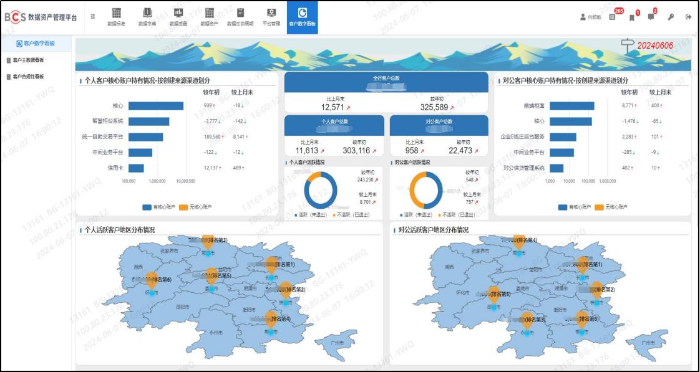
Task: Click the 8,771 value in corporate chart table
Action: click(x=628, y=106)
